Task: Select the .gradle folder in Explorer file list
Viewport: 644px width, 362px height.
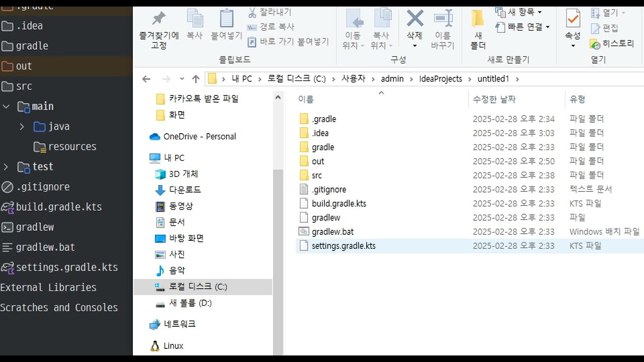Action: coord(324,119)
